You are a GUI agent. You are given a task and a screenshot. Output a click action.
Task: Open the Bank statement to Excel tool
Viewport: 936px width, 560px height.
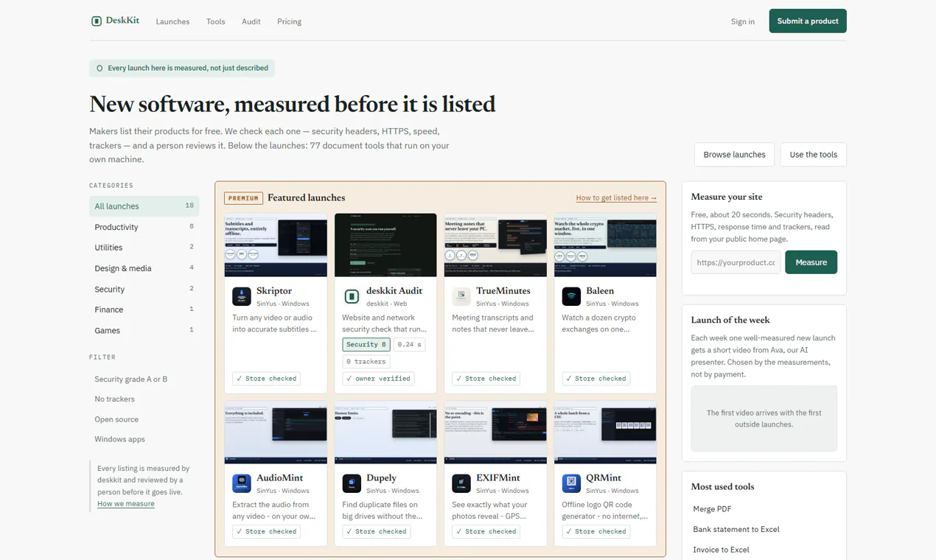point(736,530)
